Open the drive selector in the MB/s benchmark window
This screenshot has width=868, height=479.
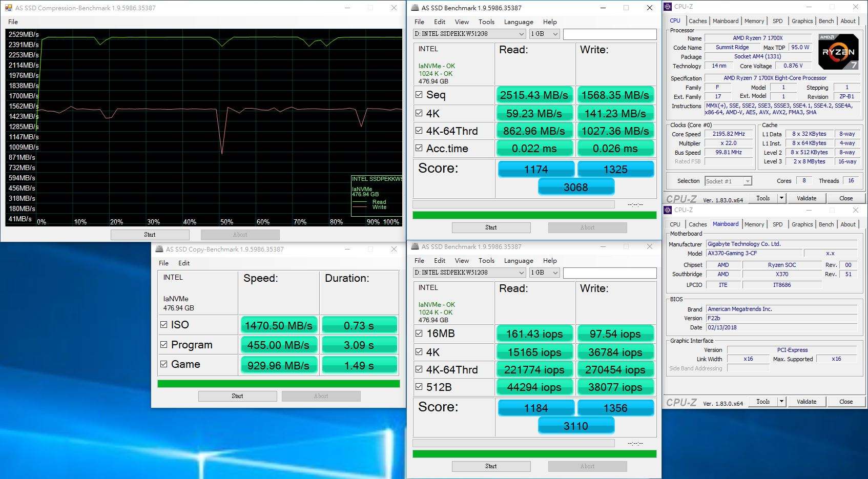click(x=469, y=34)
